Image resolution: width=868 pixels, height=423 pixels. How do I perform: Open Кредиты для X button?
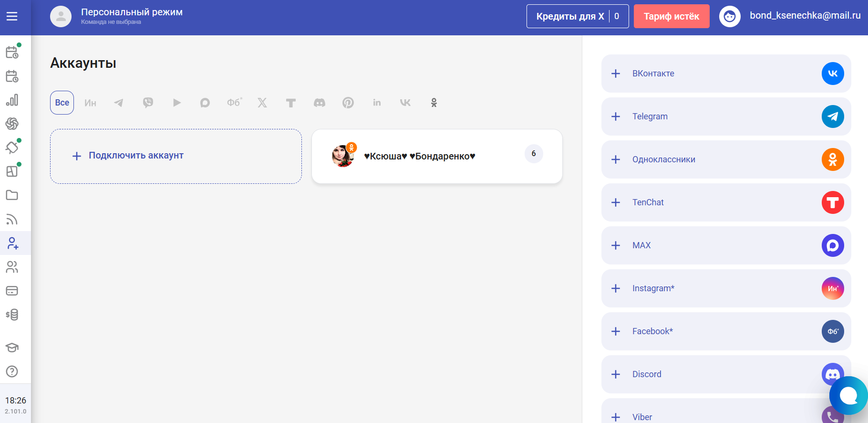(x=578, y=16)
